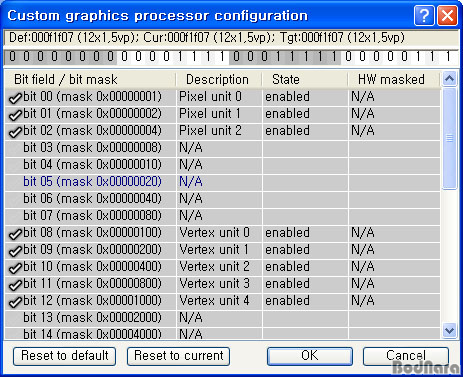
Task: Uncheck bit 08 Vertex unit 0
Action: 15,234
